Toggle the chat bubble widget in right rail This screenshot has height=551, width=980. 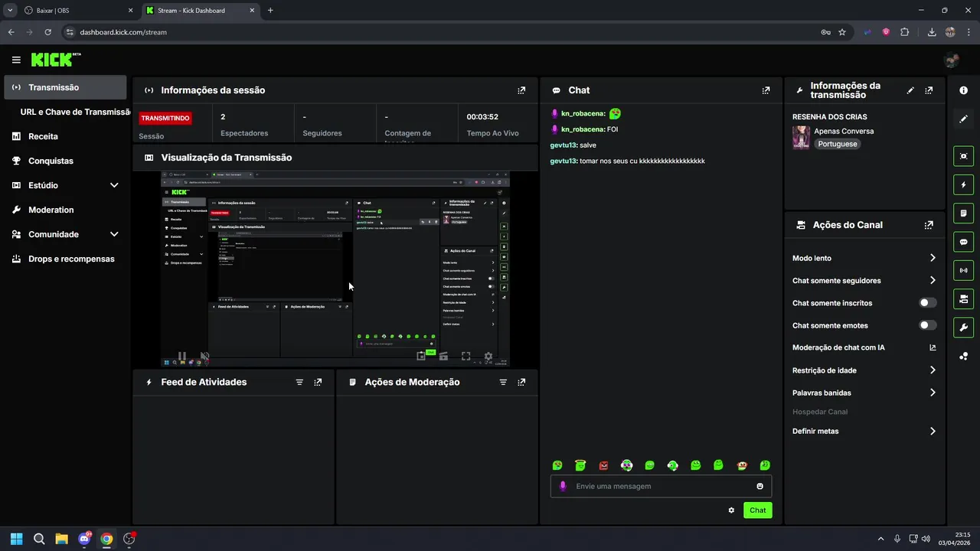click(963, 242)
